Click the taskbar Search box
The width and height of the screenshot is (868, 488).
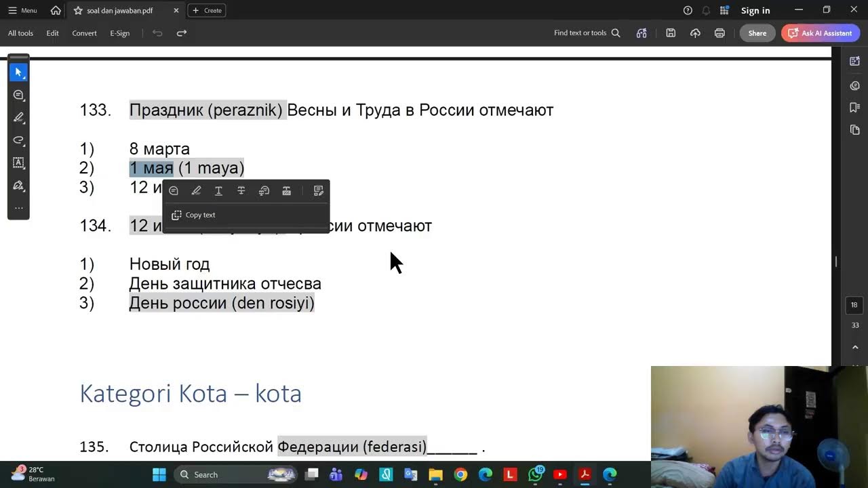tap(237, 474)
